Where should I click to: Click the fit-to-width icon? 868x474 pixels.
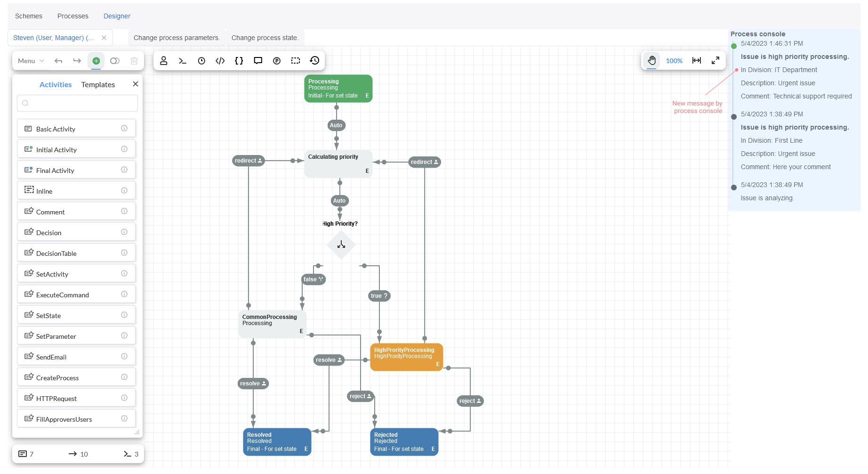(x=697, y=60)
